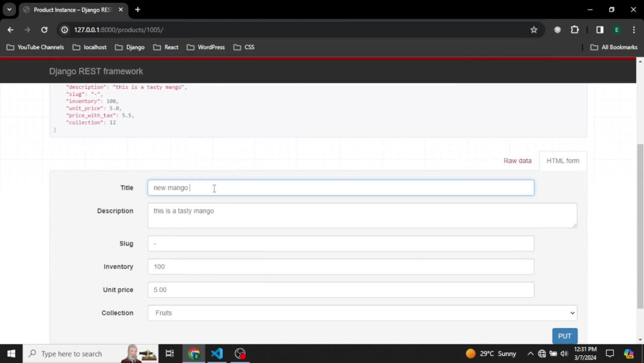This screenshot has width=644, height=363.
Task: Click the Chrome taskbar icon
Action: click(194, 353)
